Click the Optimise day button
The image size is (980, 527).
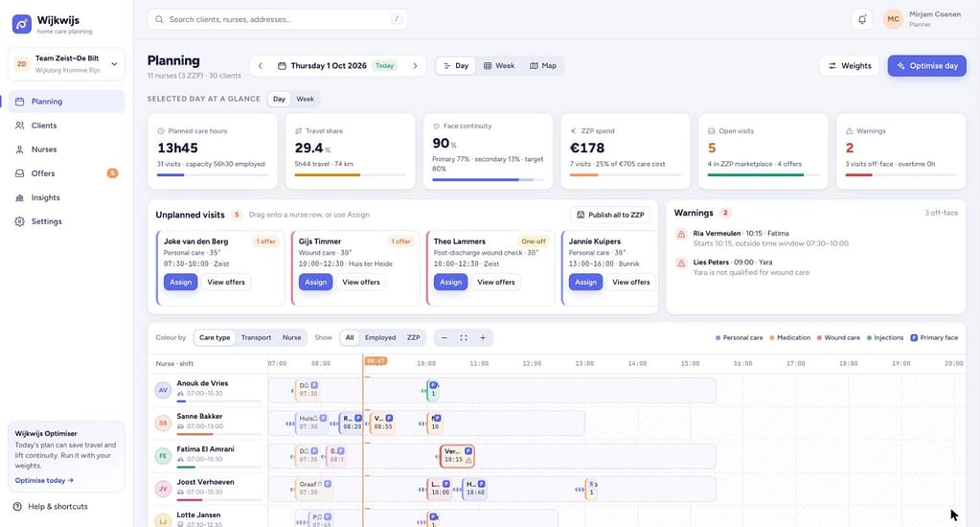pos(927,66)
